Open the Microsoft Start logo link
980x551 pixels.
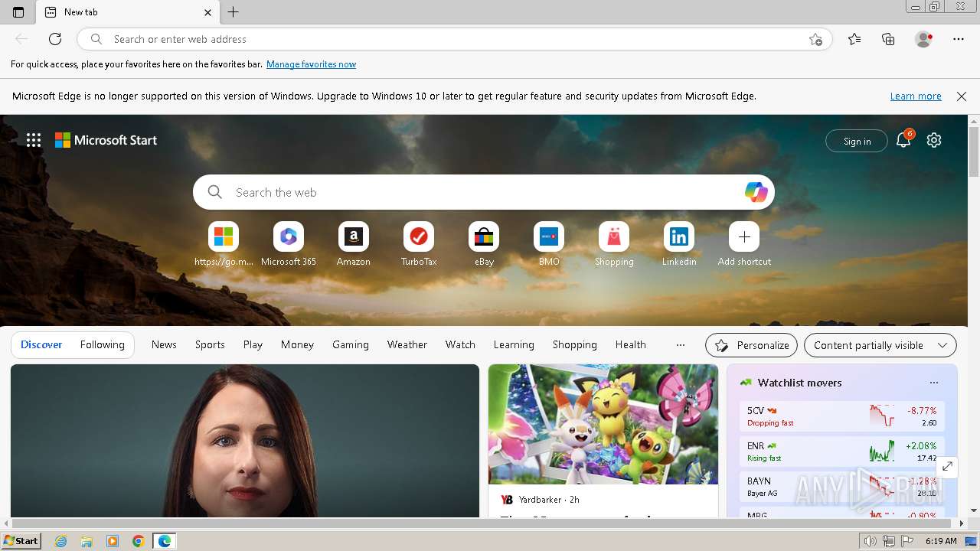[106, 140]
